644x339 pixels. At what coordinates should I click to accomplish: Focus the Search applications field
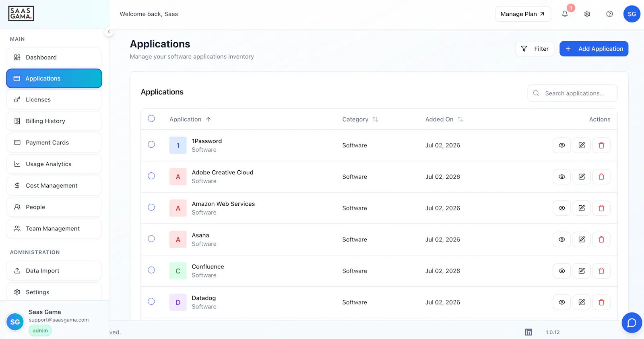(x=572, y=93)
